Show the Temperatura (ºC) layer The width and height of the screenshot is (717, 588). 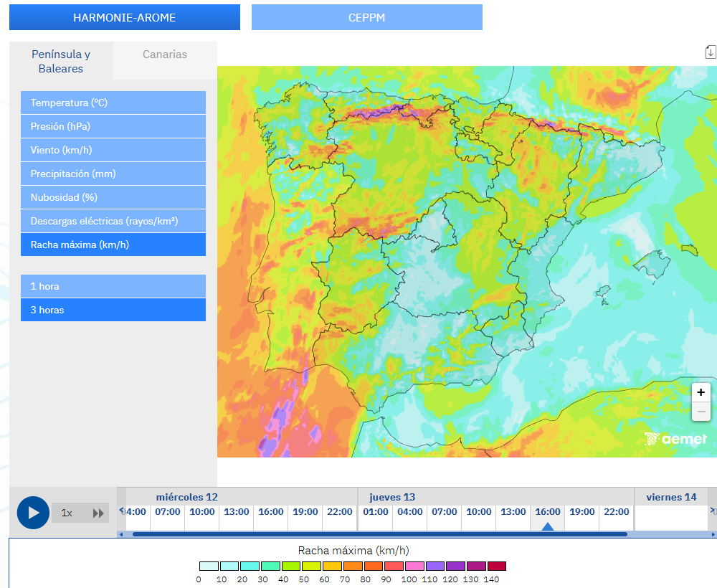[113, 103]
